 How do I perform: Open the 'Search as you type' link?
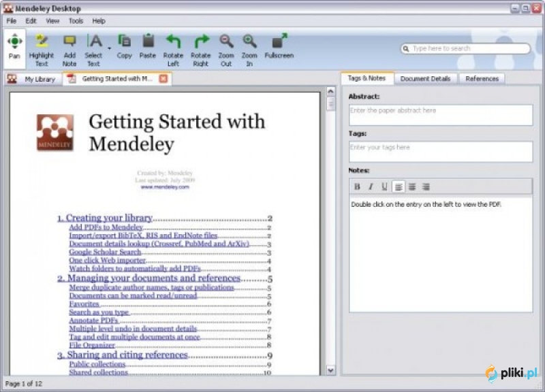click(x=99, y=312)
